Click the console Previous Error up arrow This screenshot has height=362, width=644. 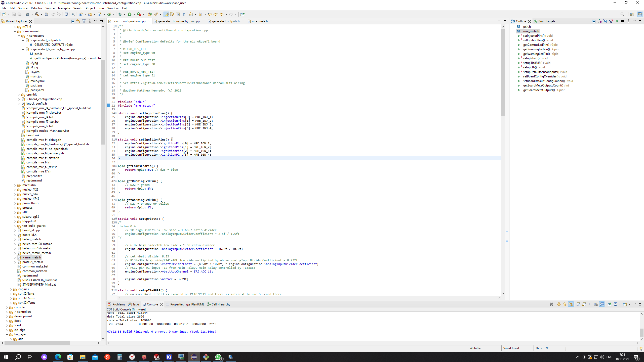(565, 304)
